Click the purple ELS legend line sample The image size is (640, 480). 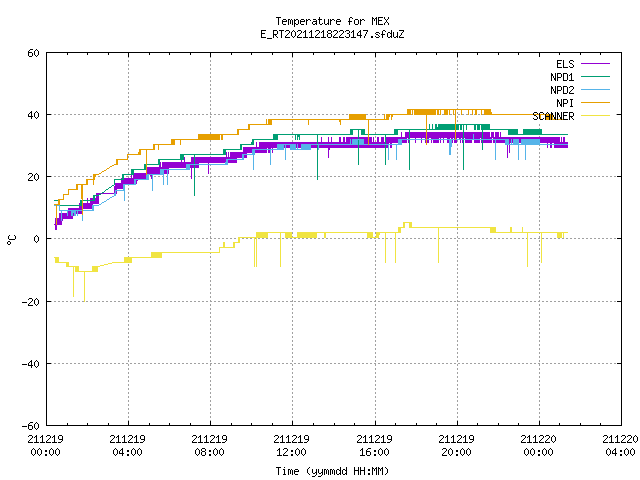point(595,64)
